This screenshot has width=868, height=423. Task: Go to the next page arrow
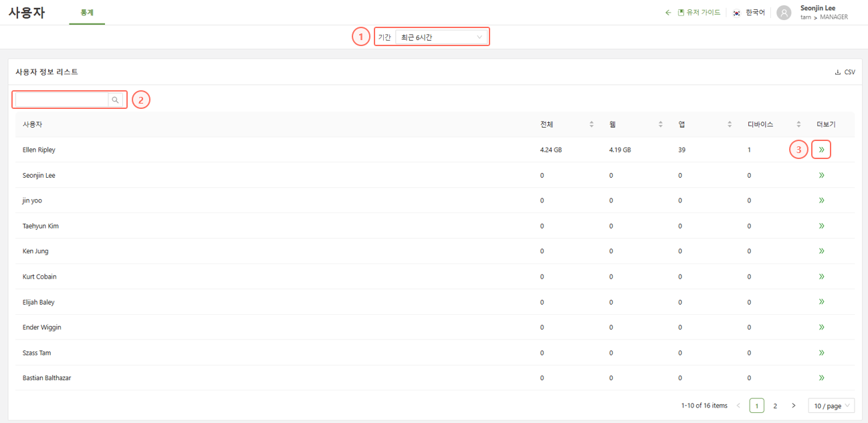[x=794, y=406]
